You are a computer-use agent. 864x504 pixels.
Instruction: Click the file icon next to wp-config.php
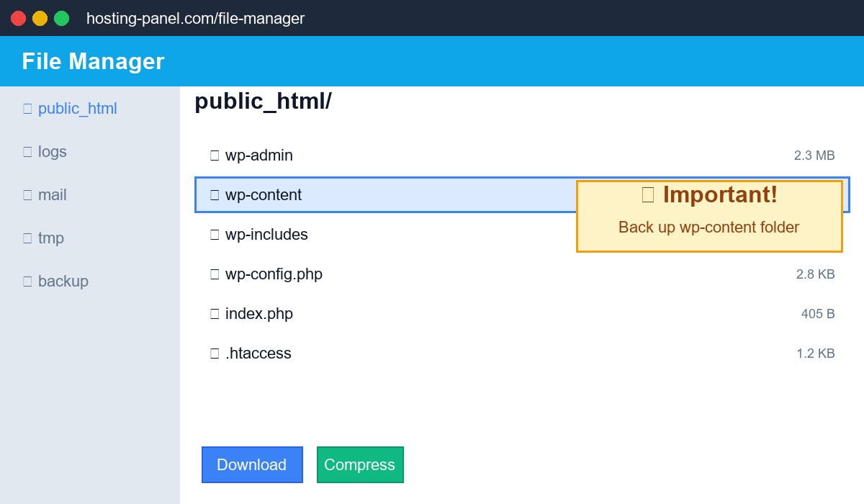214,274
